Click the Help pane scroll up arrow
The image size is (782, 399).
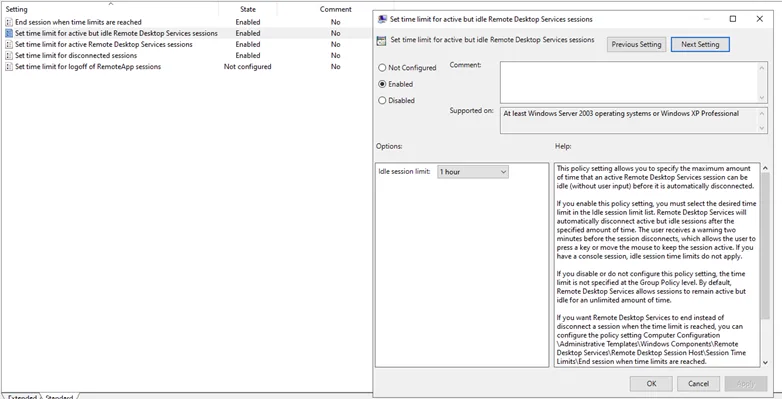[x=766, y=168]
